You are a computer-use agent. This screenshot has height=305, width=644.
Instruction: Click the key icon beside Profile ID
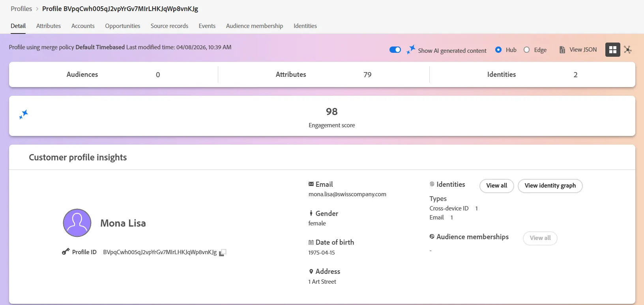[66, 252]
